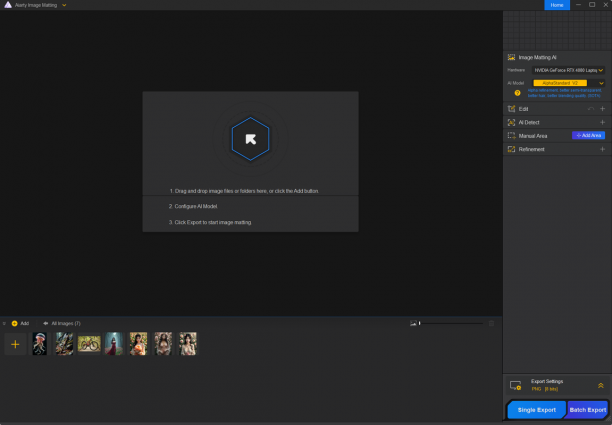Click the Add Area button

588,135
